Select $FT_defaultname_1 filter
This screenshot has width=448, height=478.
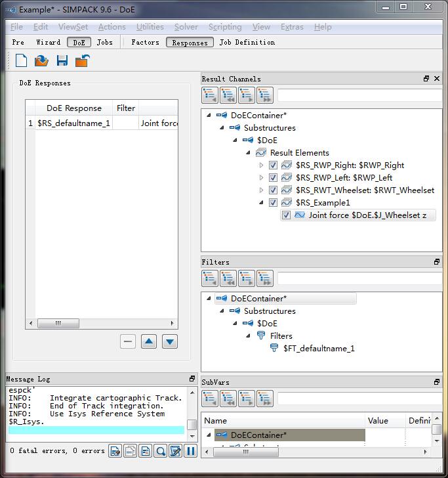pyautogui.click(x=319, y=349)
